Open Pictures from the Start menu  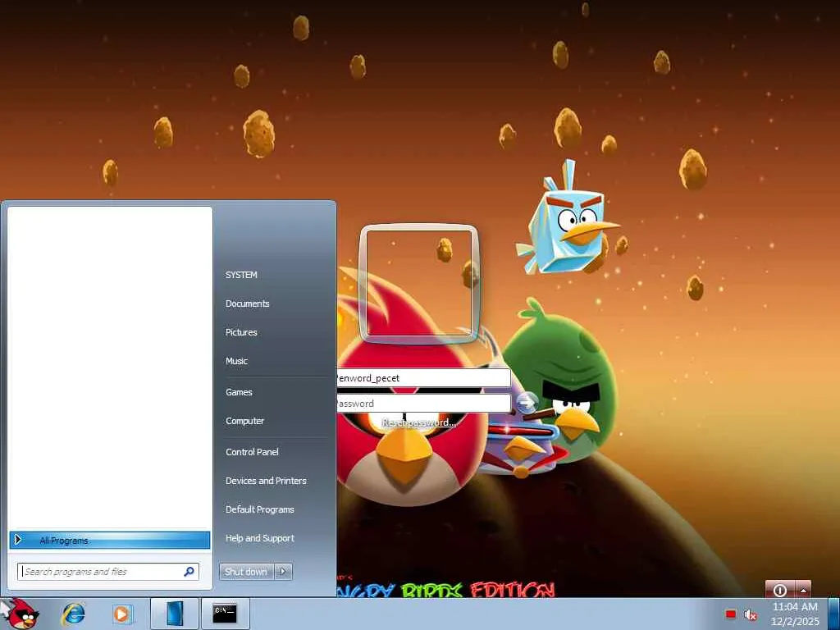pos(241,333)
